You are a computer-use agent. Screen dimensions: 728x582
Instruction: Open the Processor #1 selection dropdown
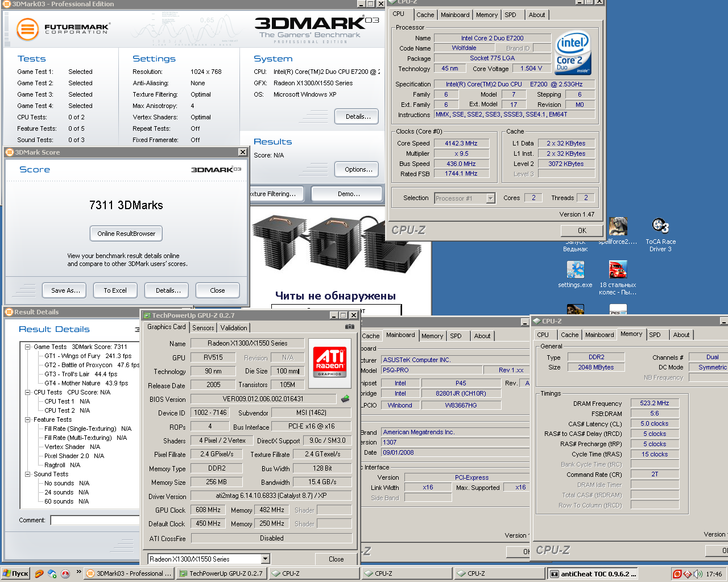point(491,198)
